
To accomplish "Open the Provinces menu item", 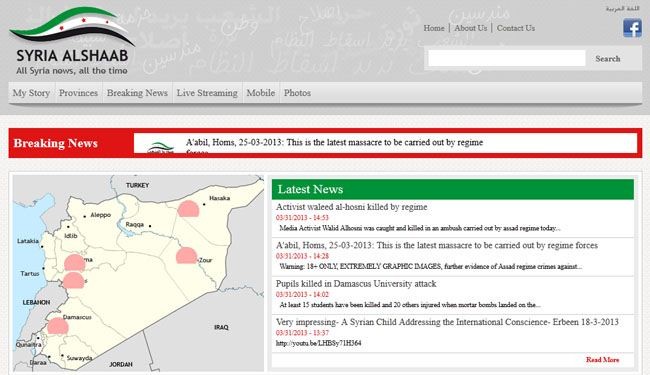I will (x=78, y=93).
